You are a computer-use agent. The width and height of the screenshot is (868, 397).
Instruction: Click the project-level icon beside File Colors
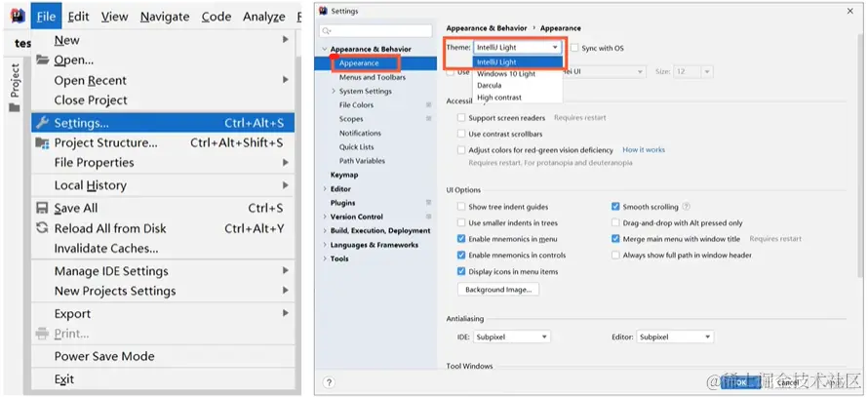coord(428,104)
